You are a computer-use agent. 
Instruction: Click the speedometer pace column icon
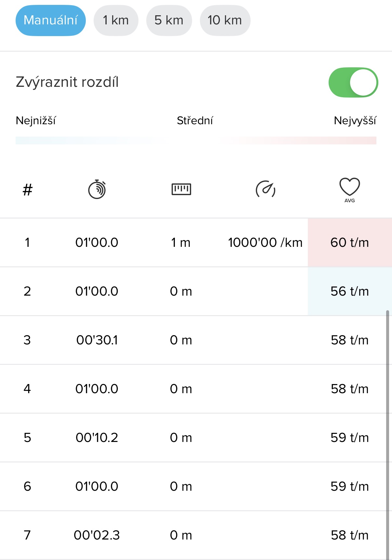(x=265, y=189)
